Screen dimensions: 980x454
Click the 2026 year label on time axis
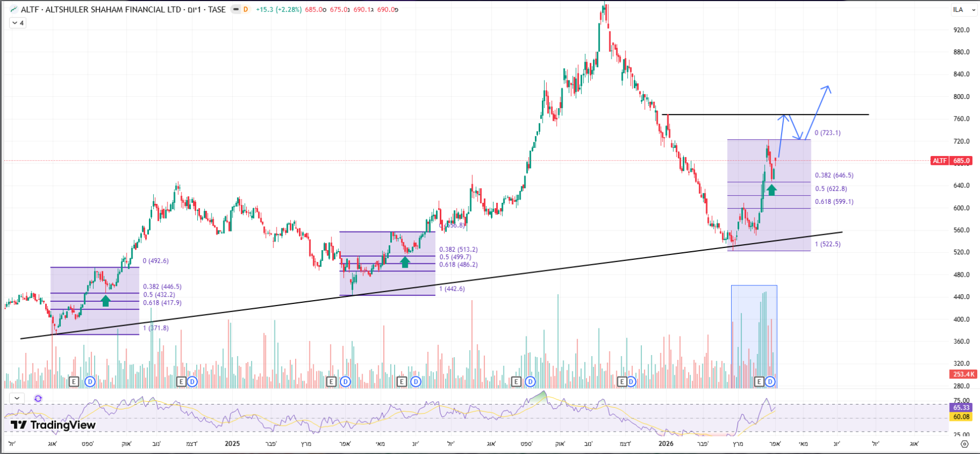point(666,444)
